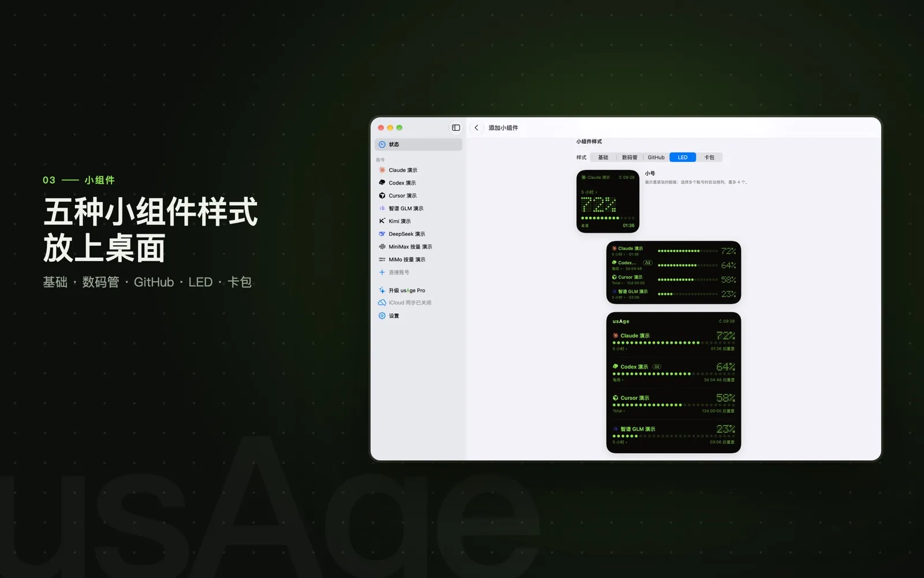Viewport: 924px width, 578px height.
Task: Click Claude 72% dot progress bar in large widget
Action: (x=673, y=343)
